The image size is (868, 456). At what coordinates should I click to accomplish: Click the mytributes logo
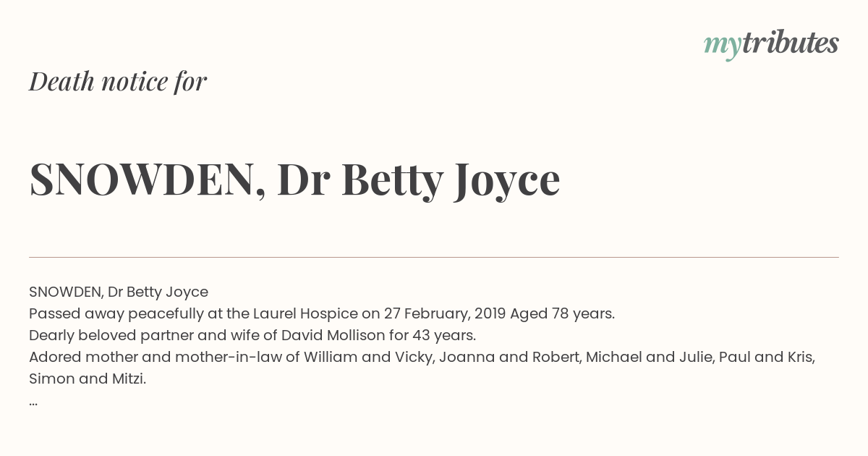point(771,44)
